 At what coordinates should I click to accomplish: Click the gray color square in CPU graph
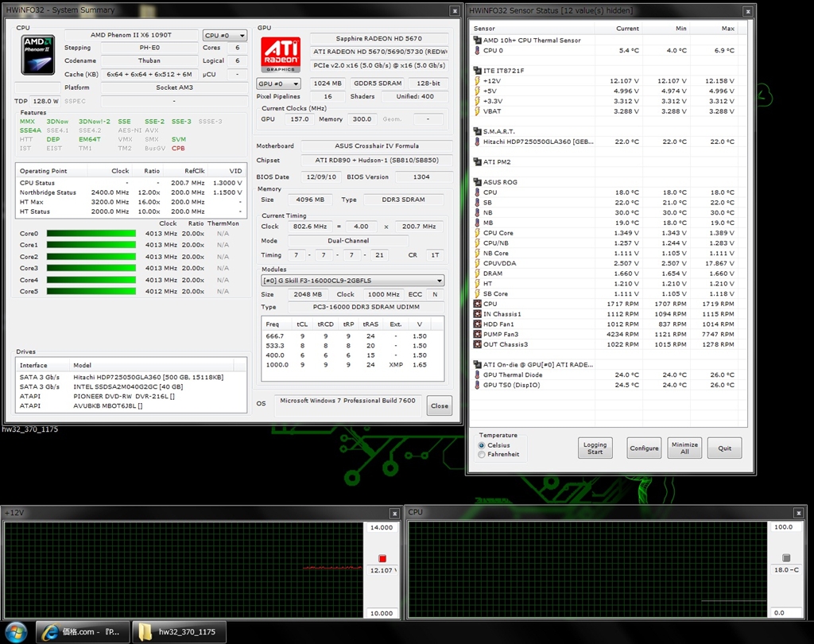point(786,558)
